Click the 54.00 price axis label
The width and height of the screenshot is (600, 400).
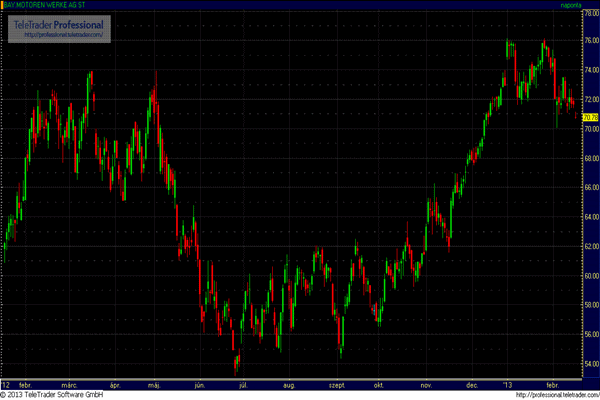click(x=589, y=362)
